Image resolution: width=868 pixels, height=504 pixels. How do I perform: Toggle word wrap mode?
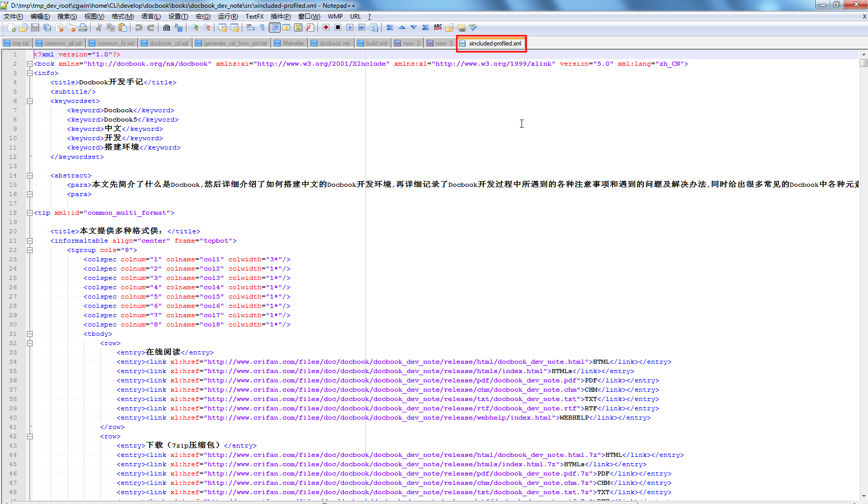click(x=251, y=27)
